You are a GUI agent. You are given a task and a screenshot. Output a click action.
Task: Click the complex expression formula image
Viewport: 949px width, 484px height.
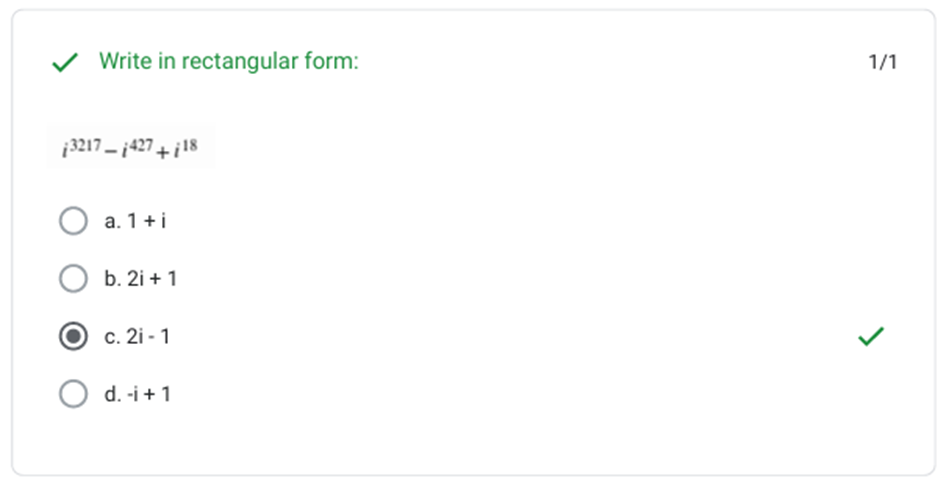tap(130, 148)
